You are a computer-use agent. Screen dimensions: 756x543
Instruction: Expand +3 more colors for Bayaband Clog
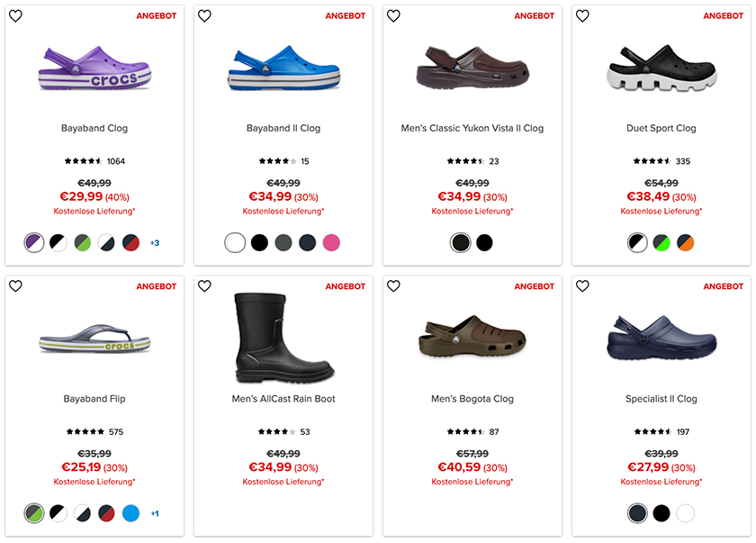point(155,243)
